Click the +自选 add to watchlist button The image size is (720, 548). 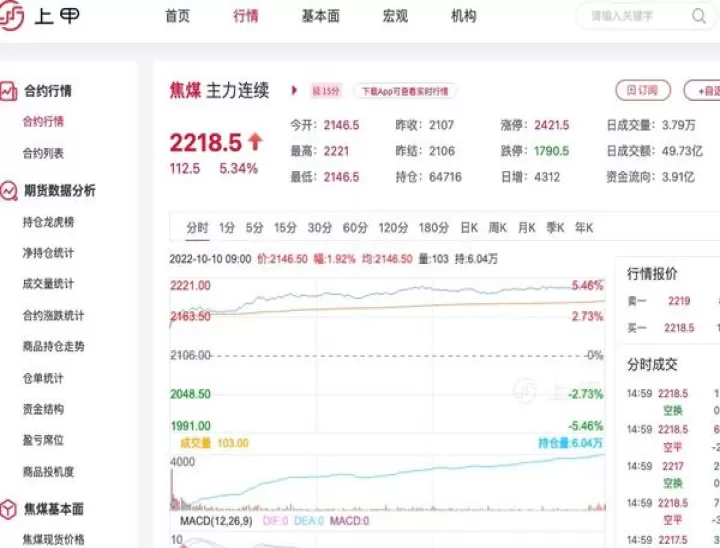(x=703, y=90)
